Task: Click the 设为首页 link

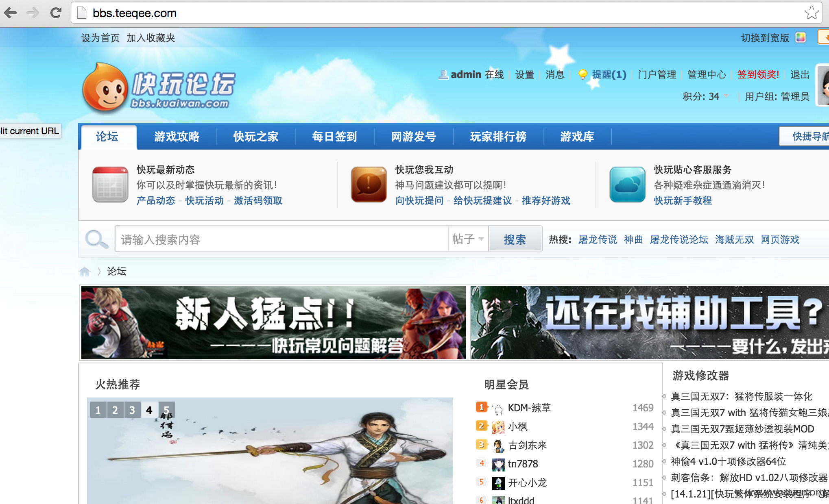Action: 100,38
